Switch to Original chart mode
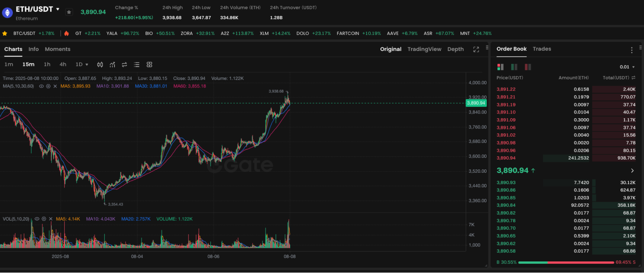The width and height of the screenshot is (644, 273). tap(390, 49)
